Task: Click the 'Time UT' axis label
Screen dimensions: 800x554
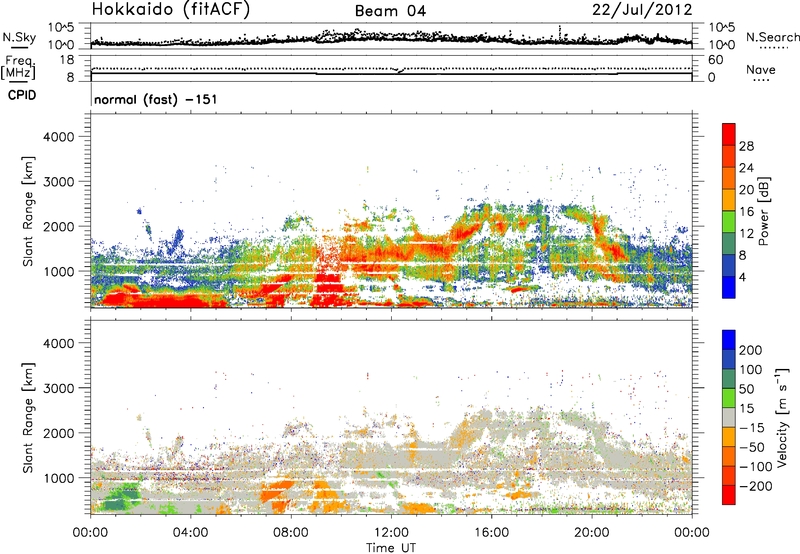Action: pos(391,547)
